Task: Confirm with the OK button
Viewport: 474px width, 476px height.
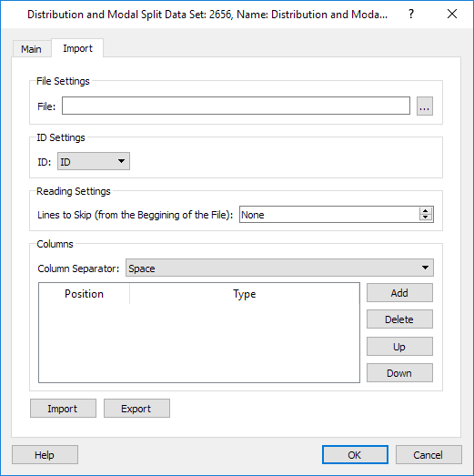Action: click(355, 455)
